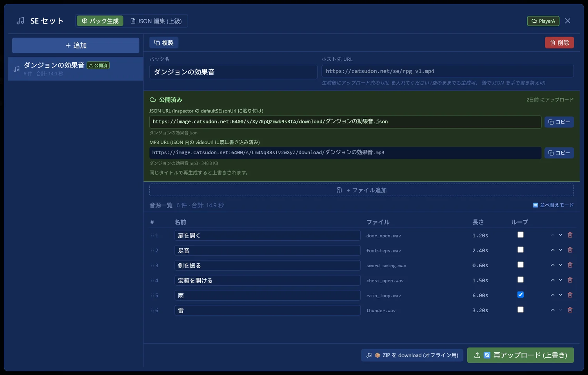Click the 公開済 badge in the sidebar
Viewport: 588px width, 375px height.
click(98, 65)
